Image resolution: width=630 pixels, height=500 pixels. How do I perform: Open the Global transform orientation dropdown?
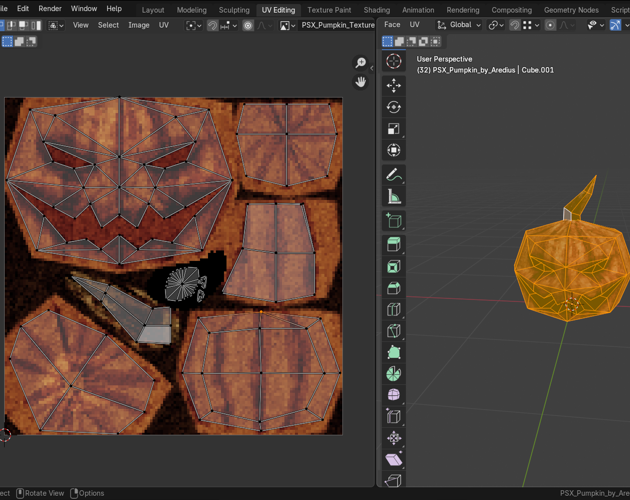coord(459,25)
